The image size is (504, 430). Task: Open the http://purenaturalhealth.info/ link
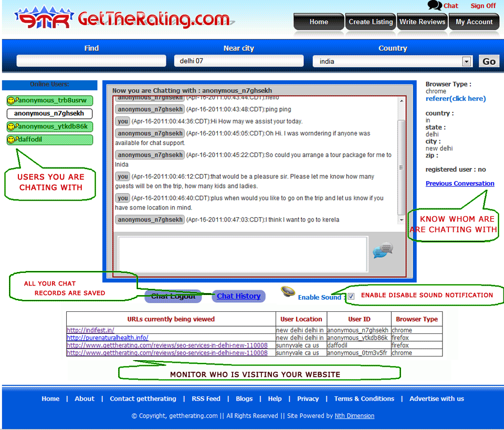tap(107, 338)
